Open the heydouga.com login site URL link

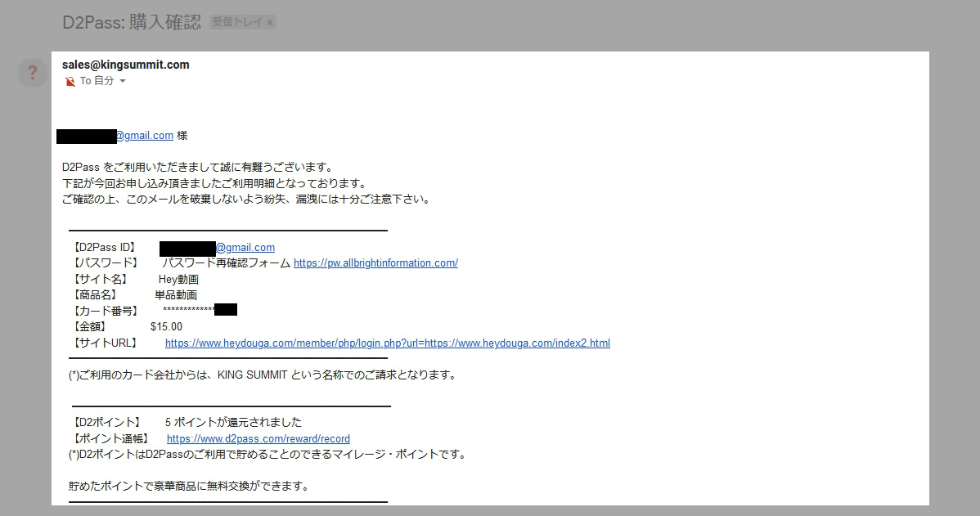(x=387, y=343)
